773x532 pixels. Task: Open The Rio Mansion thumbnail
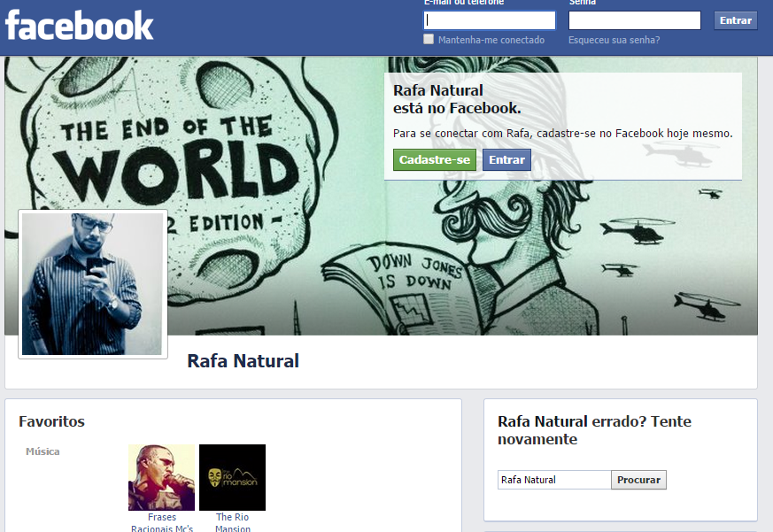[x=232, y=477]
